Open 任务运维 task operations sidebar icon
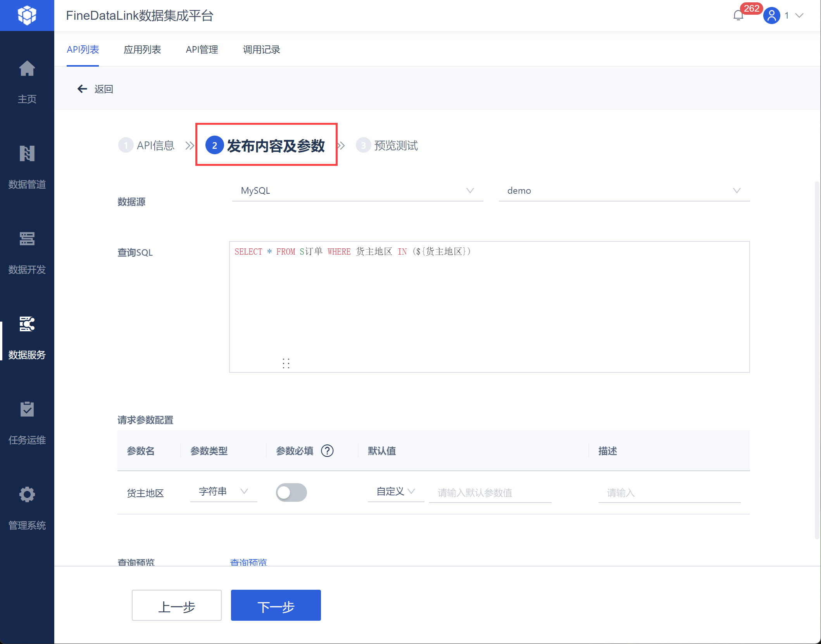The width and height of the screenshot is (821, 644). coord(27,410)
